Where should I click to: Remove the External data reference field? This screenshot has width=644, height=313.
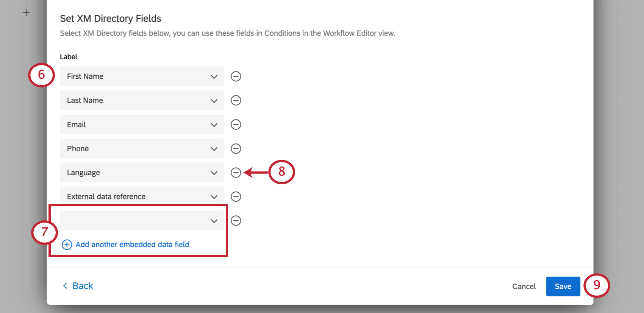(236, 196)
